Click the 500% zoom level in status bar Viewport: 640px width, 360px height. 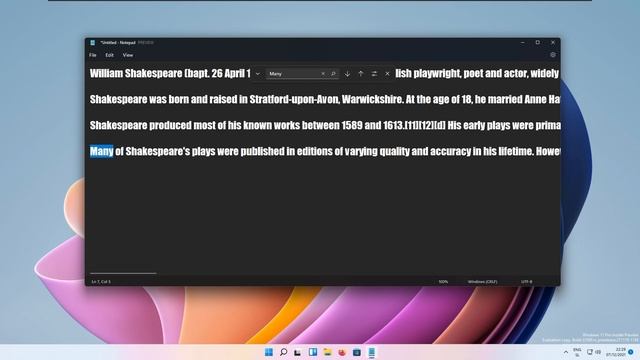(x=443, y=282)
